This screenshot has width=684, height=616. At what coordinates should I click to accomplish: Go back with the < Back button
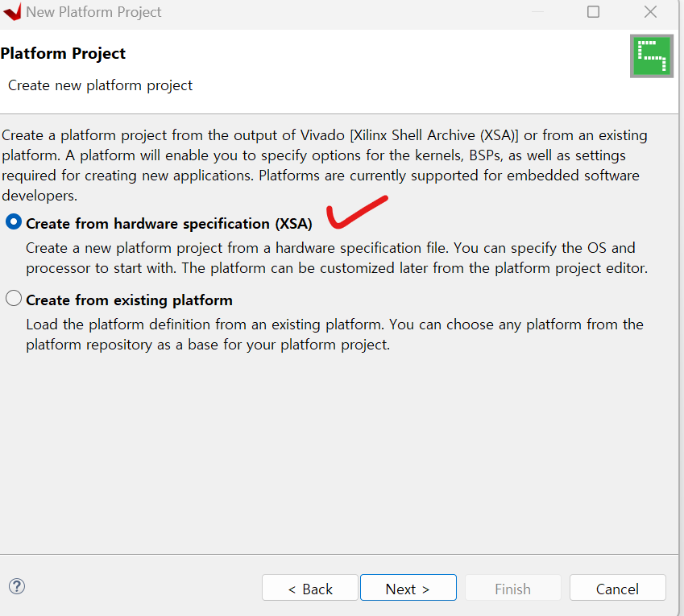pos(310,588)
